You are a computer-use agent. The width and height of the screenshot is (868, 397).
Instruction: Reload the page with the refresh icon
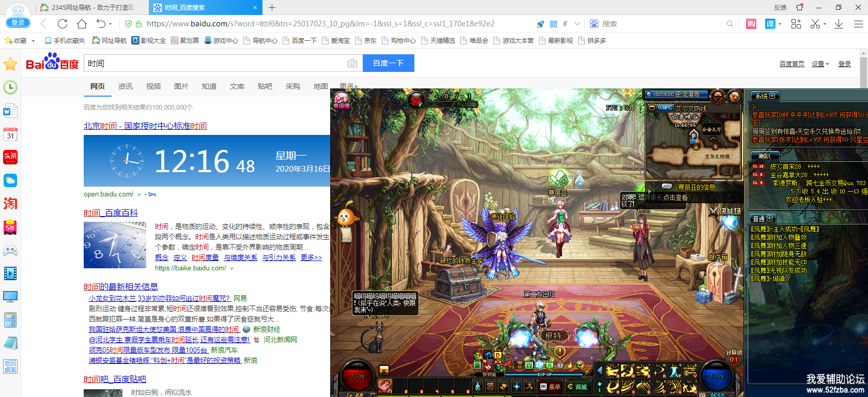click(x=63, y=24)
